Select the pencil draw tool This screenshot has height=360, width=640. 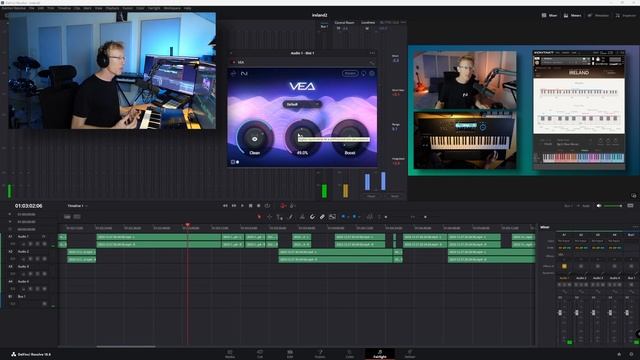[291, 217]
